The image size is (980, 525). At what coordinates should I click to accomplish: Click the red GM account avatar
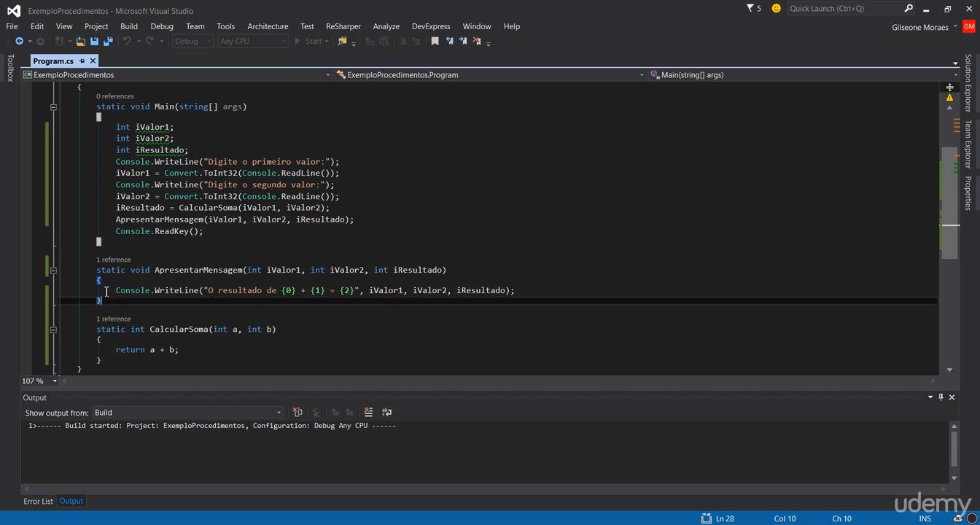968,27
